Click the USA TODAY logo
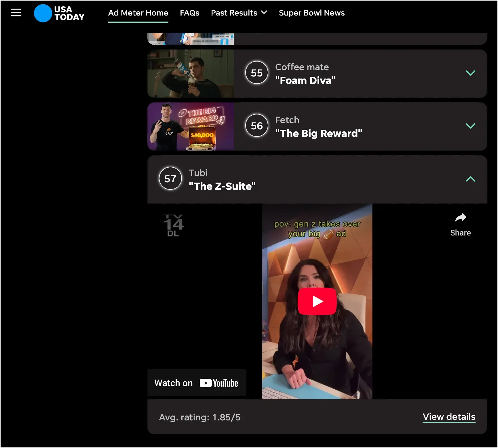Screen dimensions: 498x448 click(x=59, y=13)
